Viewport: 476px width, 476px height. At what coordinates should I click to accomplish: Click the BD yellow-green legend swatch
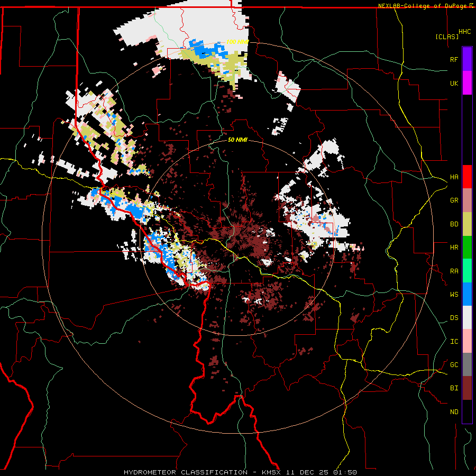pos(467,224)
